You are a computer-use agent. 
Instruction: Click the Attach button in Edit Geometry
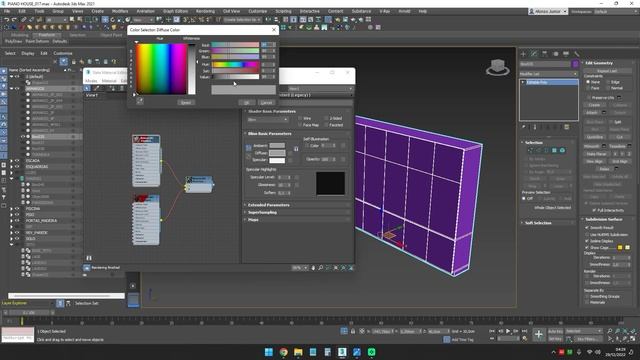(592, 112)
